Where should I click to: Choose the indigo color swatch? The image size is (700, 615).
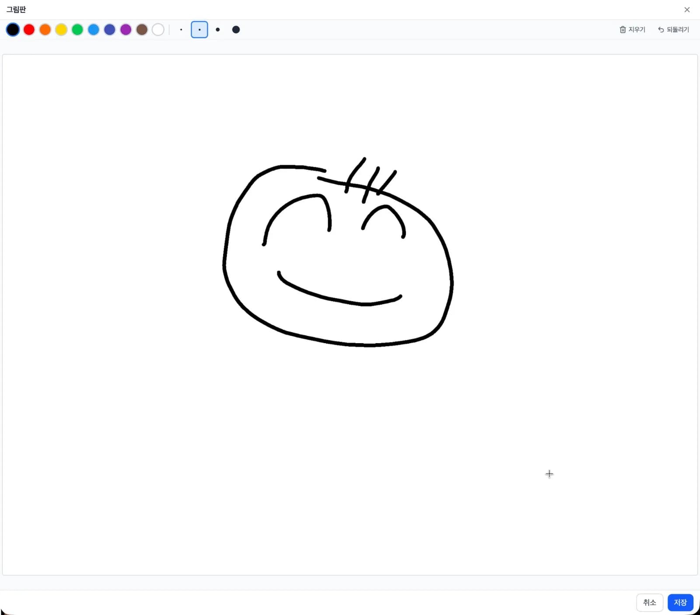tap(110, 30)
